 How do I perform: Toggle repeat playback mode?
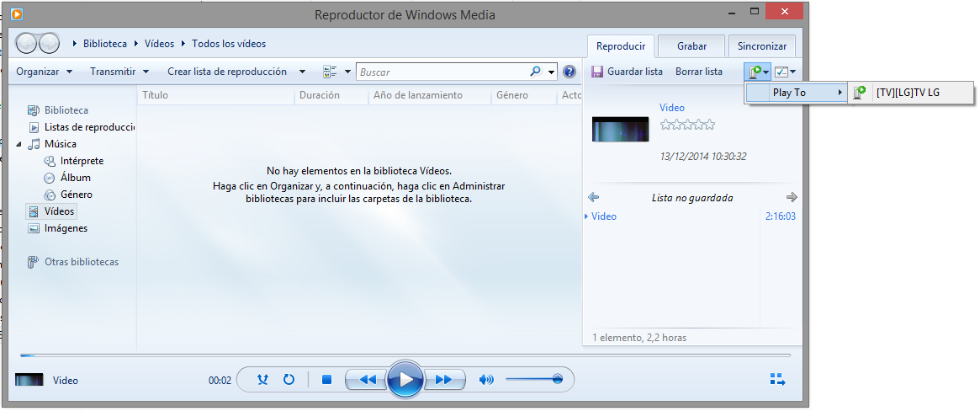(289, 379)
